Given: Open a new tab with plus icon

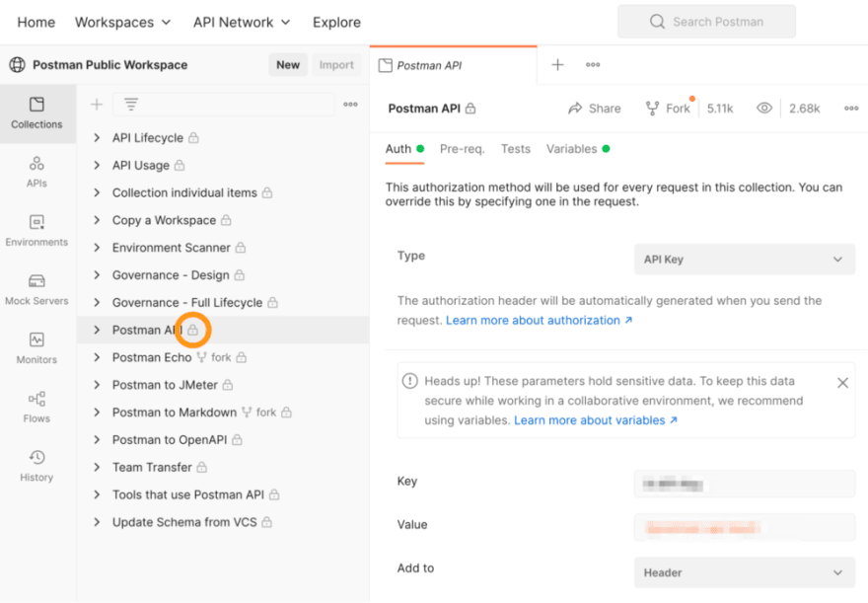Looking at the screenshot, I should point(557,65).
